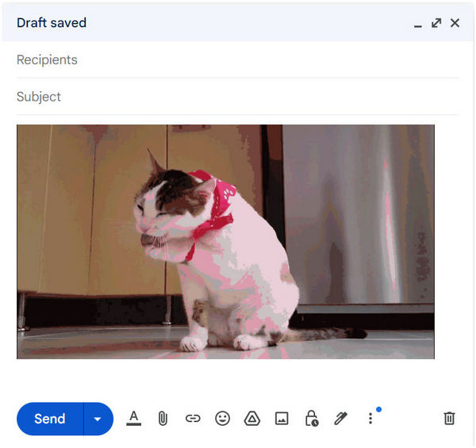Viewport: 476px width, 448px height.
Task: Insert a photo into the email
Action: tap(282, 419)
